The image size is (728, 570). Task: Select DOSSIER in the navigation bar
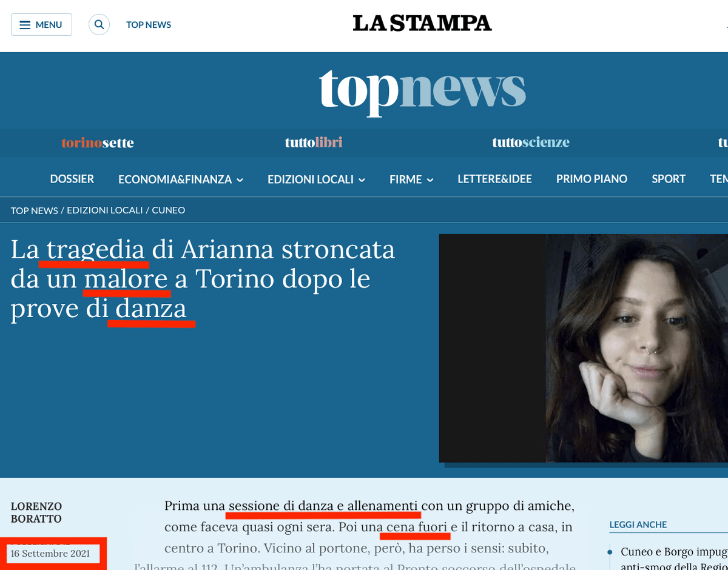[72, 179]
